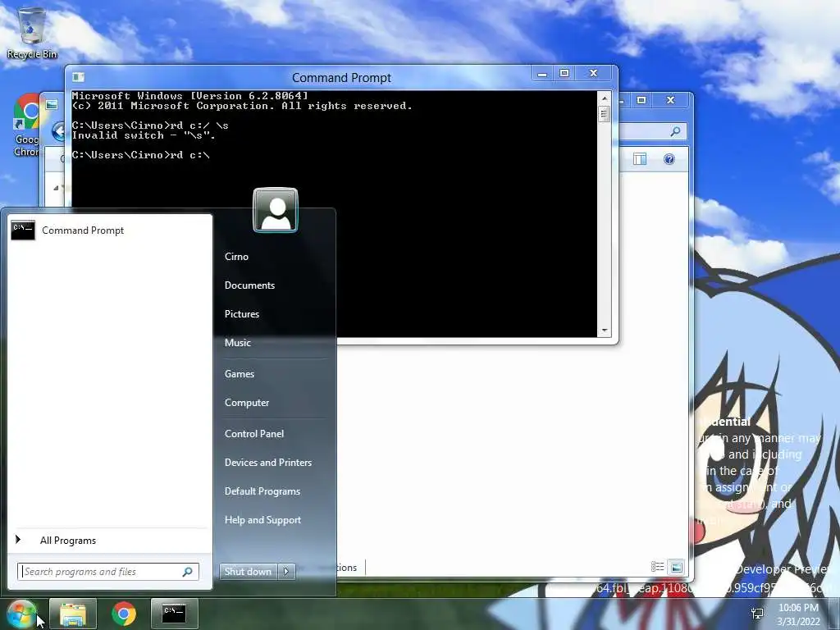The height and width of the screenshot is (630, 840).
Task: Open Help and Support
Action: pyautogui.click(x=262, y=520)
